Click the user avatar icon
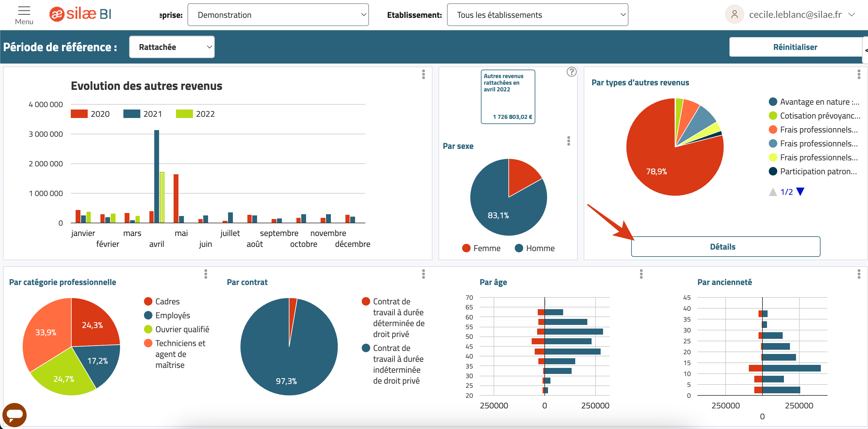The width and height of the screenshot is (868, 429). (734, 15)
